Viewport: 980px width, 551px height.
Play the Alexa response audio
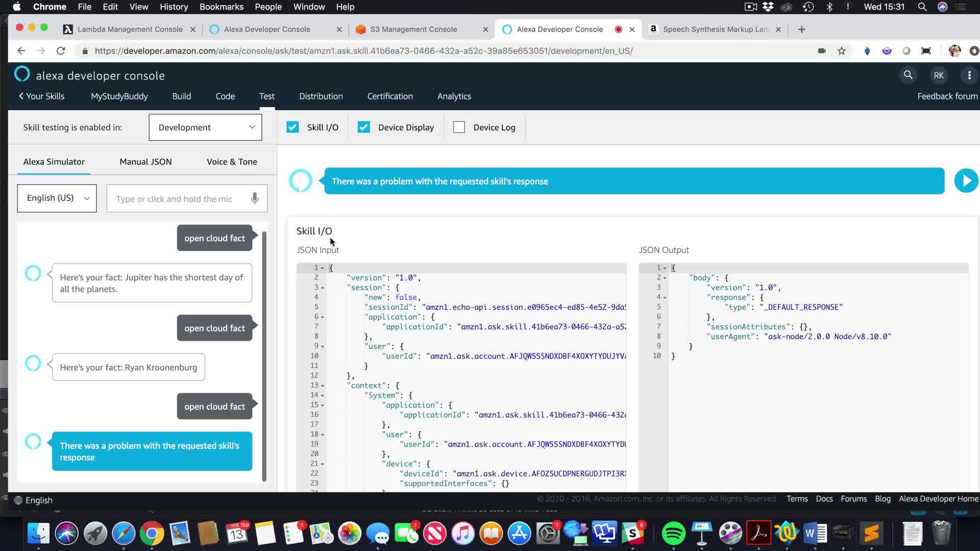(x=966, y=181)
